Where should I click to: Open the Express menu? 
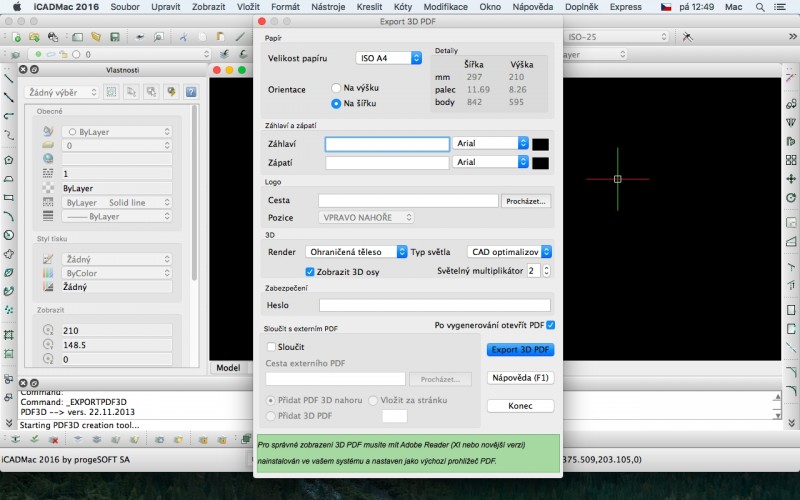click(626, 7)
